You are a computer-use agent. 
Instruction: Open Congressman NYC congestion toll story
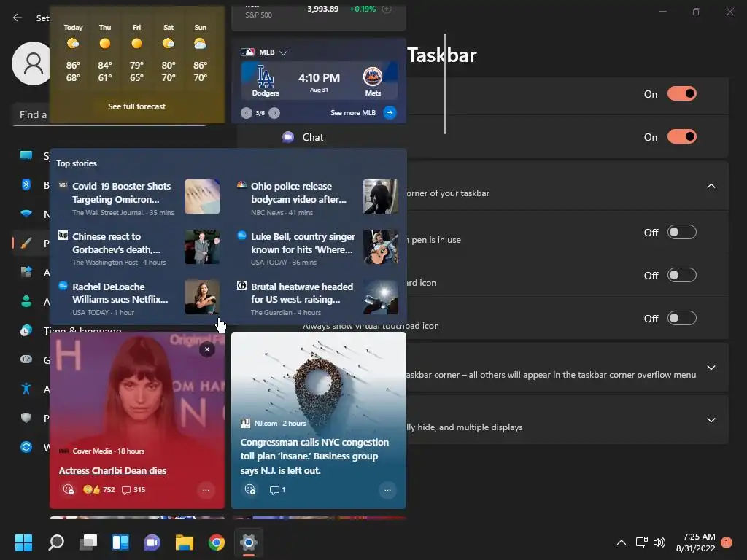coord(314,456)
